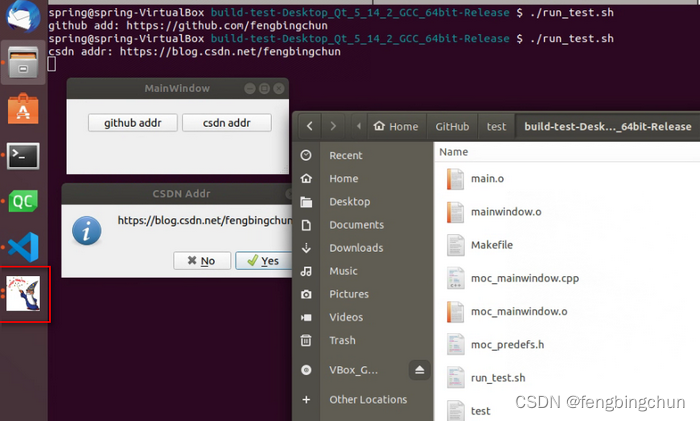Go back in the file manager
The height and width of the screenshot is (421, 700).
pyautogui.click(x=310, y=126)
